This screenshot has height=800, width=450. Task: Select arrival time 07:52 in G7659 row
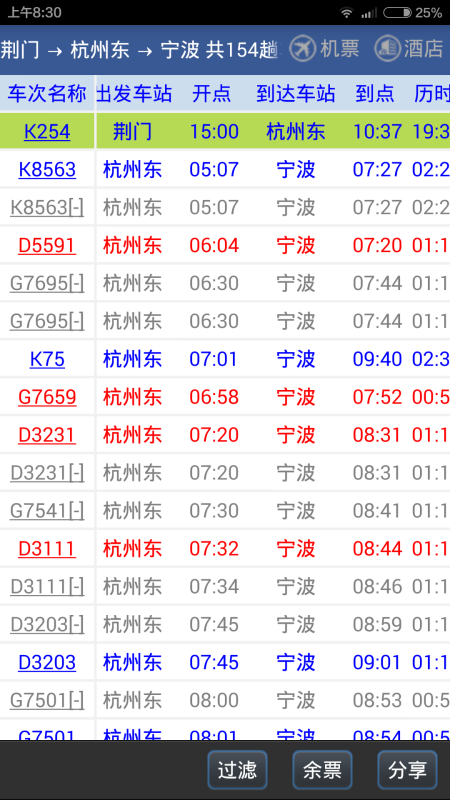click(378, 397)
